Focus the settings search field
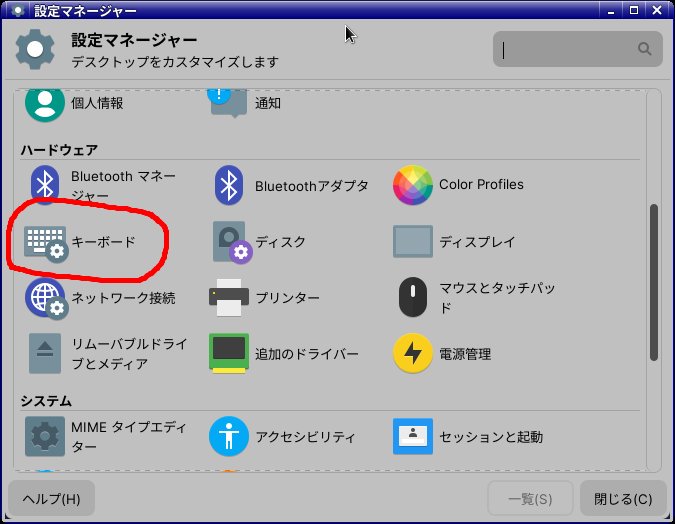Screen dimensions: 675x524 [577, 49]
